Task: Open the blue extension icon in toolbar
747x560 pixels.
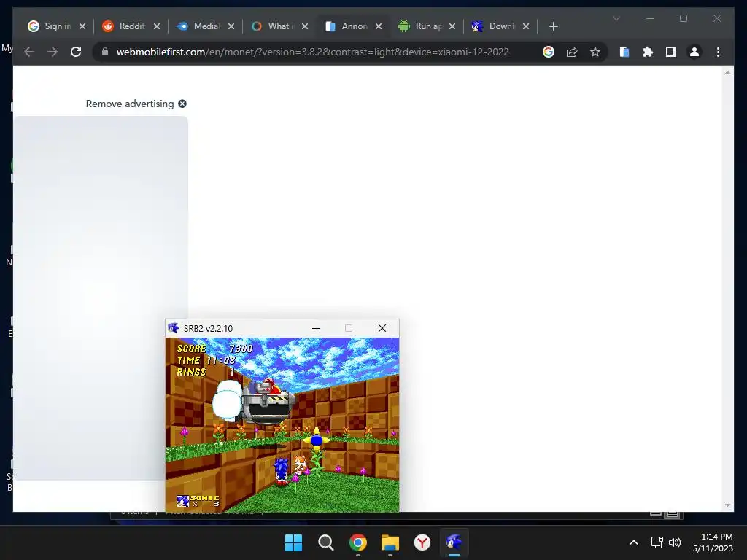Action: pos(624,52)
